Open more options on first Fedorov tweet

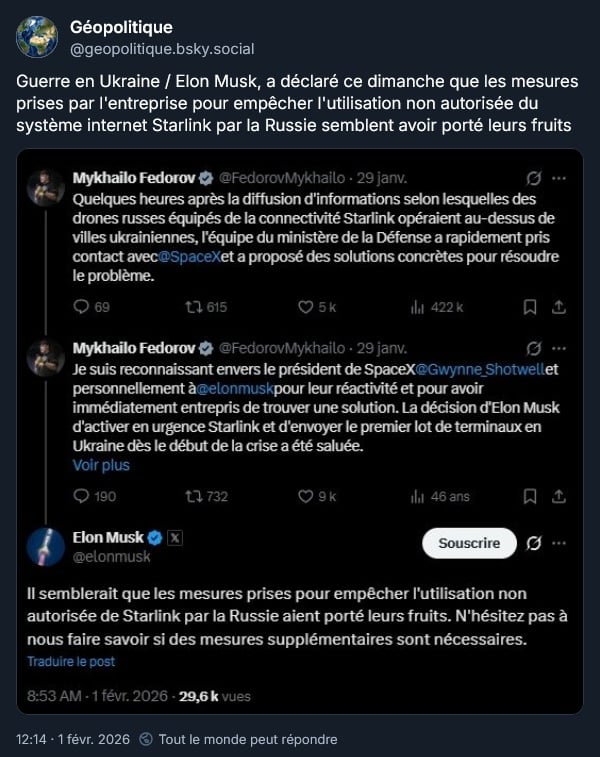[x=559, y=178]
